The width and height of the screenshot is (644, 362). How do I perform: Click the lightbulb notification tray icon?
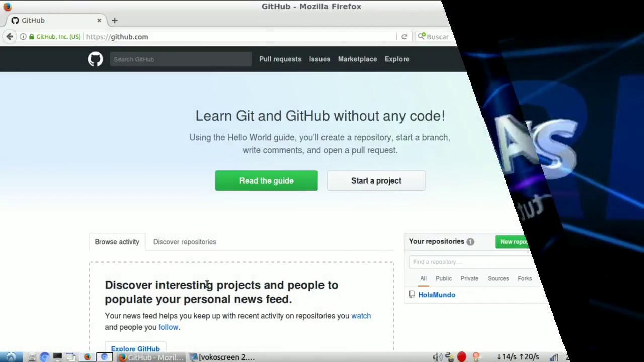click(x=475, y=357)
